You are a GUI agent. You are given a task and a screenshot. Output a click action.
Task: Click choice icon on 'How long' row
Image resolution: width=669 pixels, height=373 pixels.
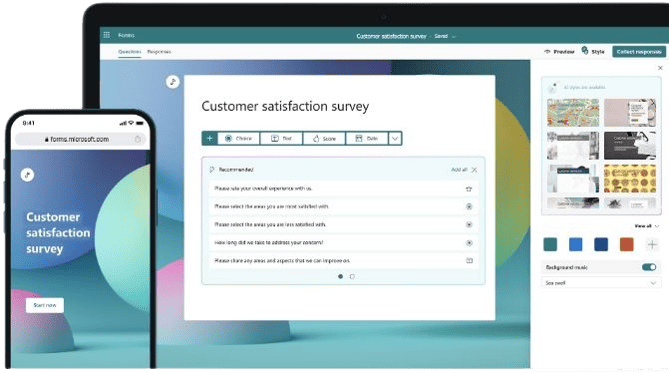click(x=469, y=243)
